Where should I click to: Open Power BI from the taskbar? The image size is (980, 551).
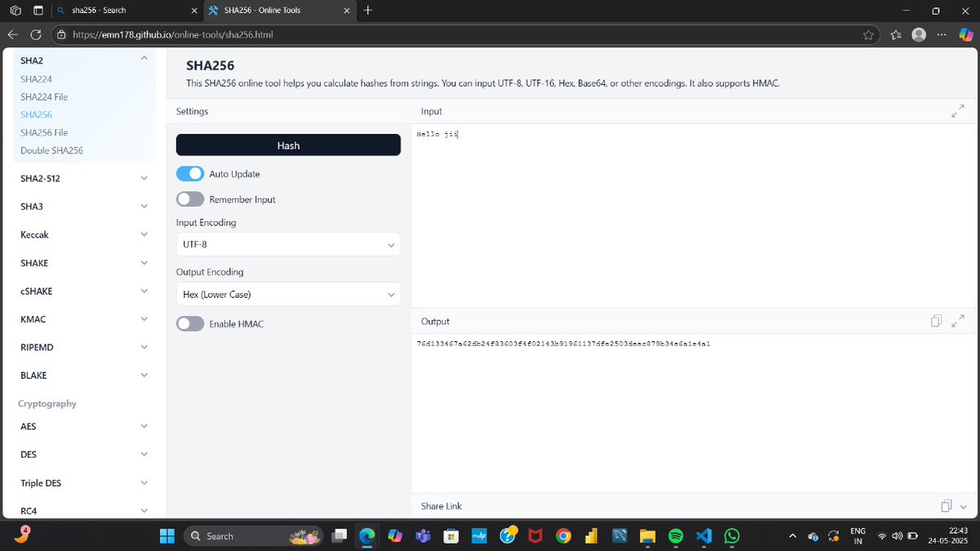coord(591,536)
